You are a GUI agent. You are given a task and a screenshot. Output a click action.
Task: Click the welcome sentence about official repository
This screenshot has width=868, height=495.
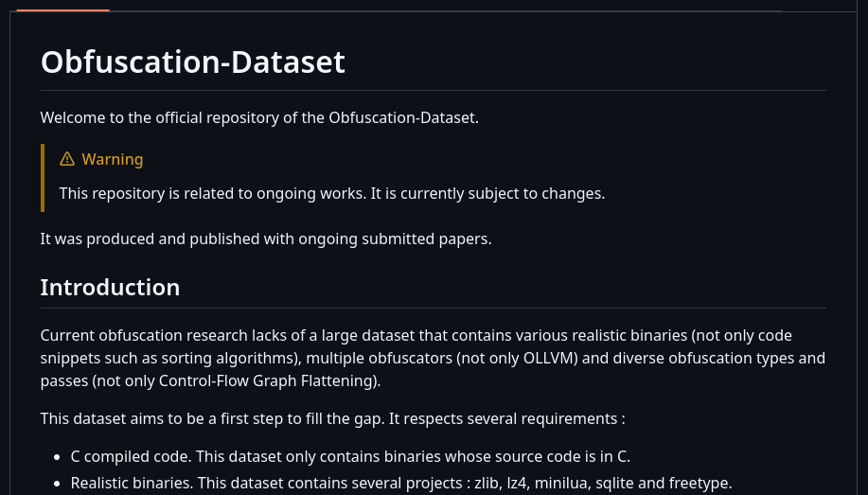259,118
